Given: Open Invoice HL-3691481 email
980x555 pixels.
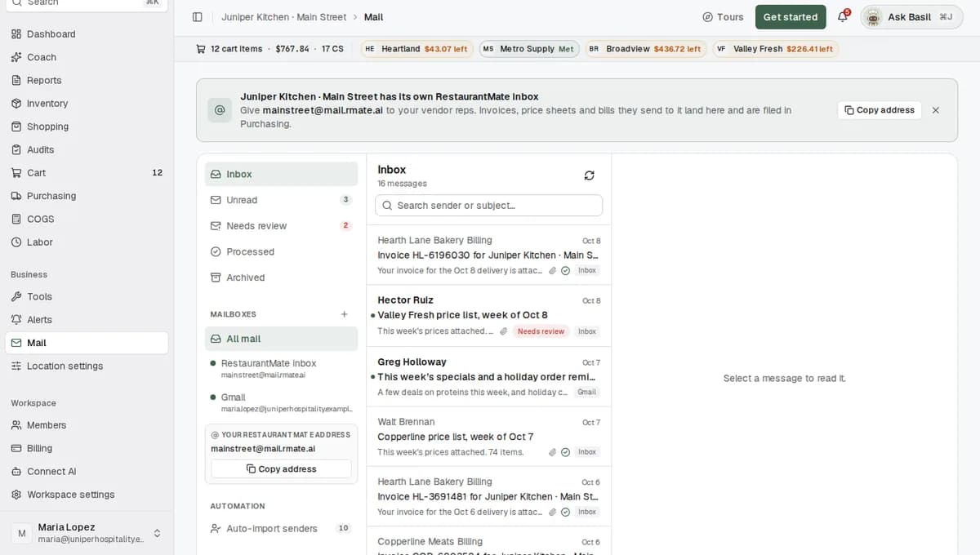Looking at the screenshot, I should (x=488, y=496).
